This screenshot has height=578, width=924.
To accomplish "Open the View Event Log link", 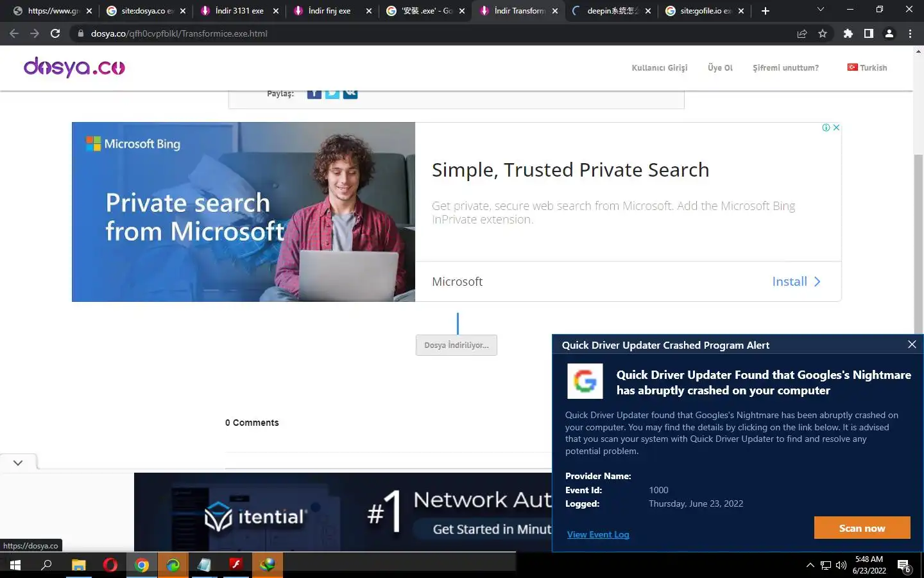I will [598, 534].
